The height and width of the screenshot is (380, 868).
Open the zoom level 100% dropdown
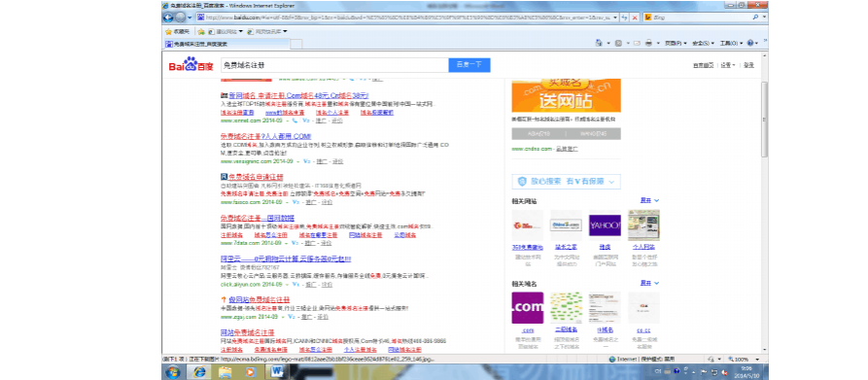pyautogui.click(x=743, y=360)
